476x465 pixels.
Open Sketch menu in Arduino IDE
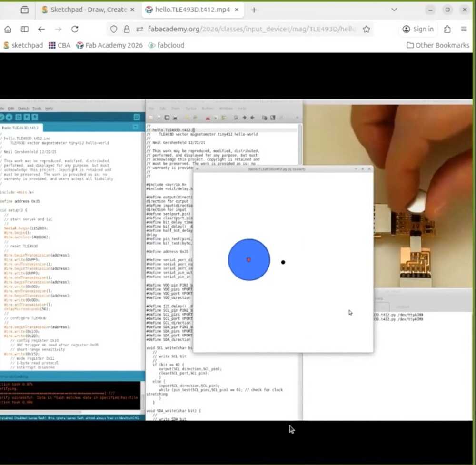click(23, 109)
